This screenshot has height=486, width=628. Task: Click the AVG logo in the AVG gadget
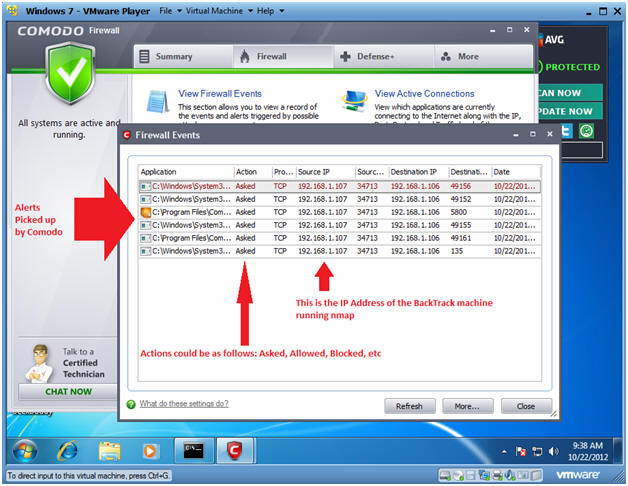click(552, 40)
